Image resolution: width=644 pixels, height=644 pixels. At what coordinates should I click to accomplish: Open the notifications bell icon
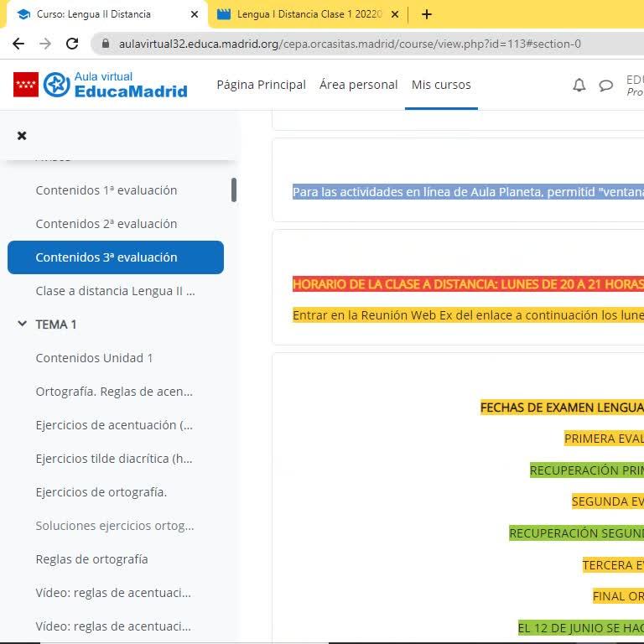tap(579, 85)
